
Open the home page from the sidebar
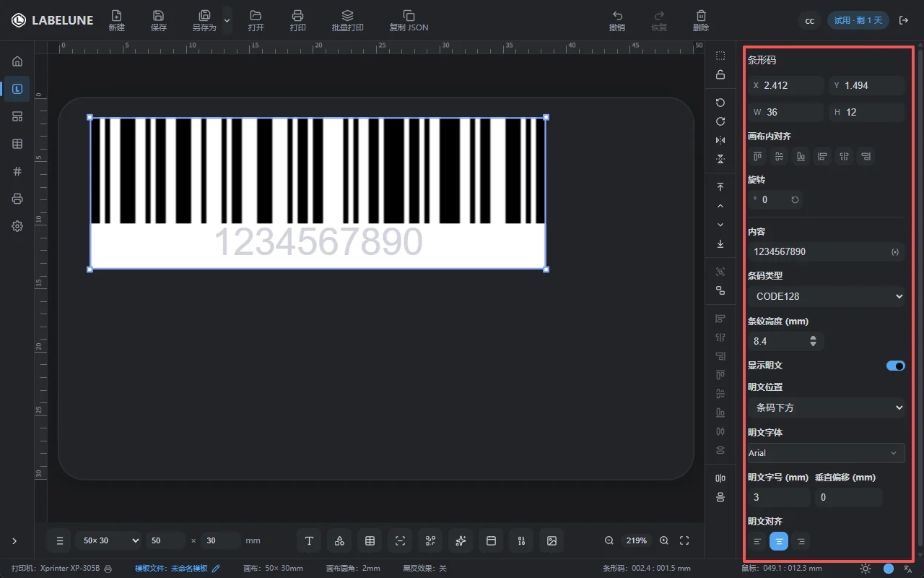point(17,61)
